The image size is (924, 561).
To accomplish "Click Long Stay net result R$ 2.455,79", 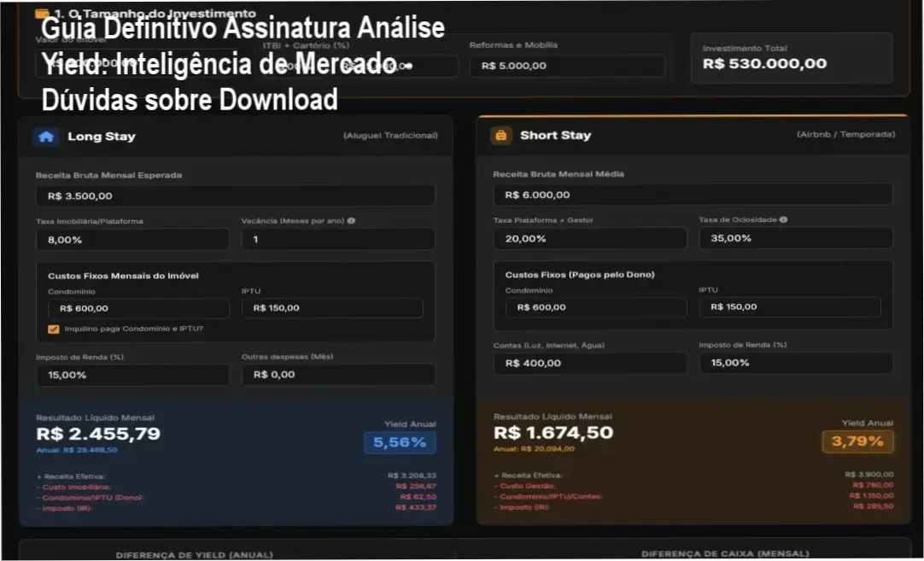I will [98, 434].
